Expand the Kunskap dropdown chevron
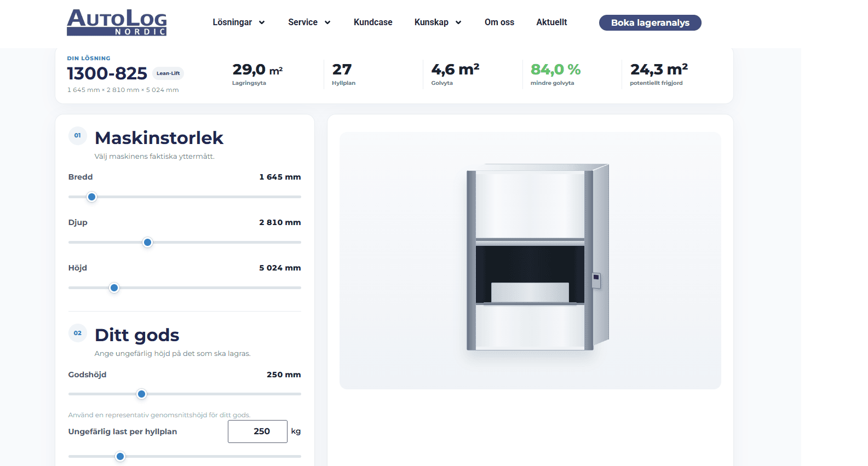 [458, 22]
